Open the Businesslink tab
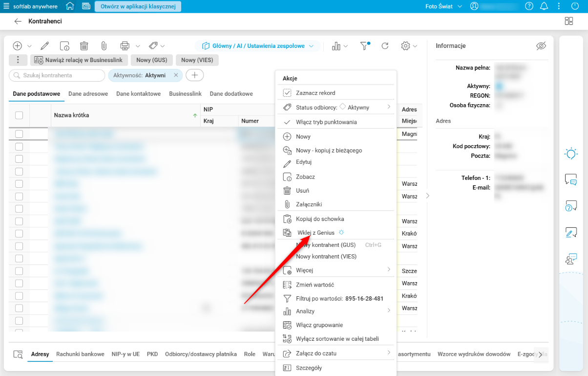The image size is (588, 376). click(x=185, y=94)
